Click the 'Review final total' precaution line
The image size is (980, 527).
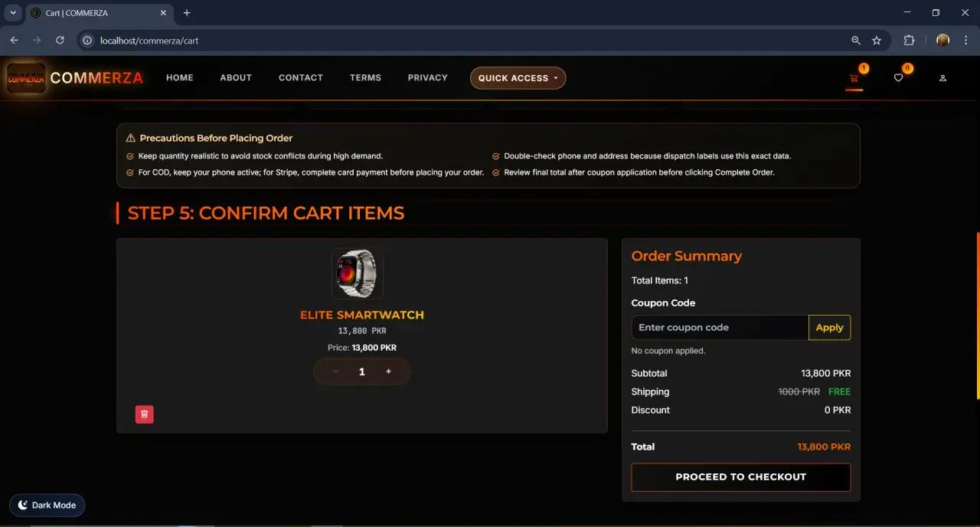click(639, 173)
